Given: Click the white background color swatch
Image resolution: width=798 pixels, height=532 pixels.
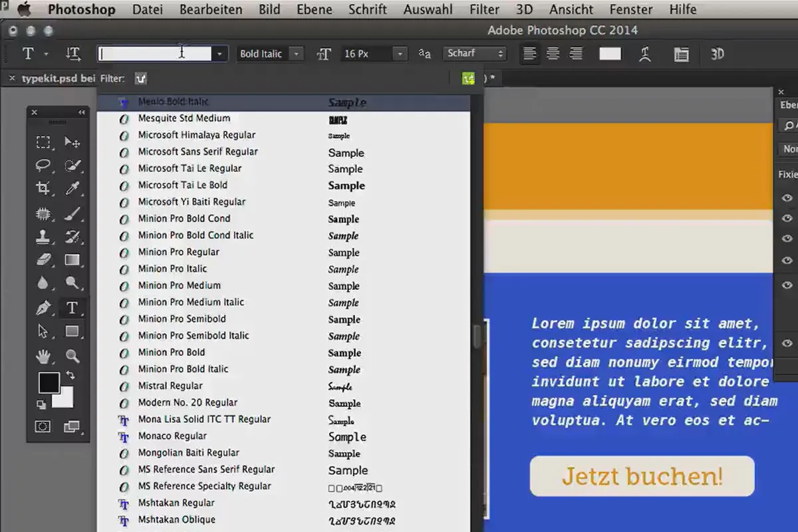Looking at the screenshot, I should pyautogui.click(x=63, y=397).
